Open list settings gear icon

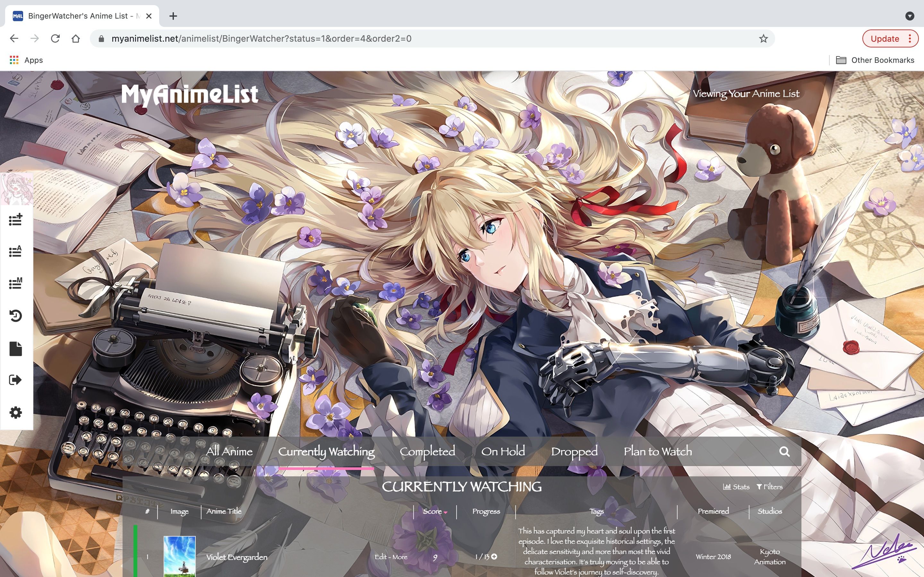tap(16, 413)
